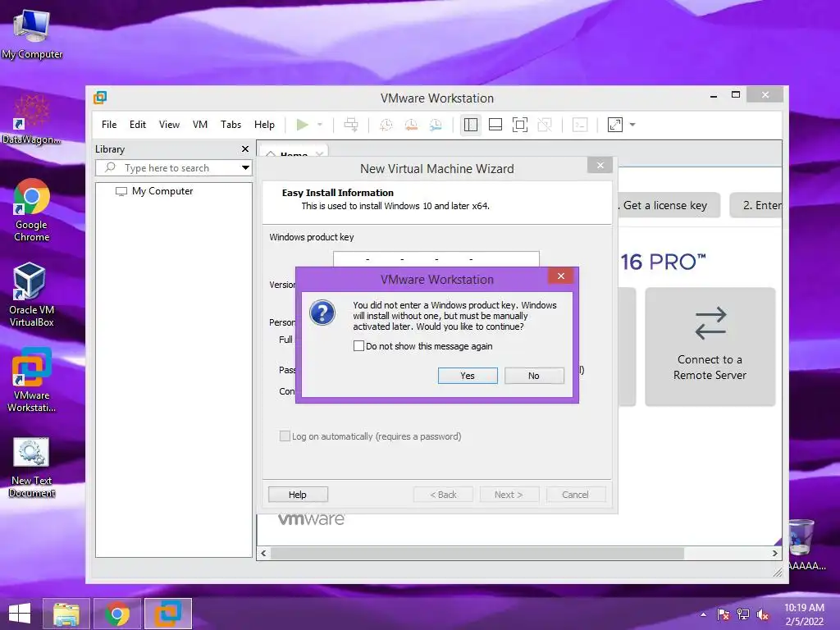
Task: Select My Computer desktop icon
Action: click(32, 34)
